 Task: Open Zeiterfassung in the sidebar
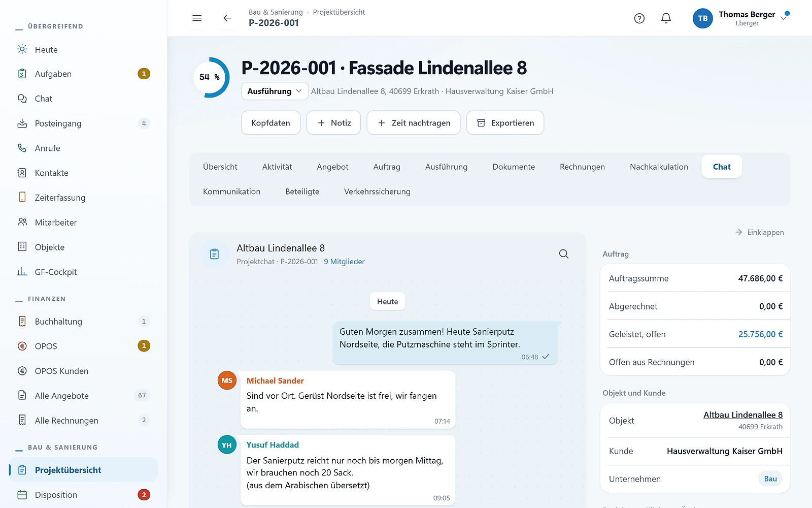coord(84,198)
